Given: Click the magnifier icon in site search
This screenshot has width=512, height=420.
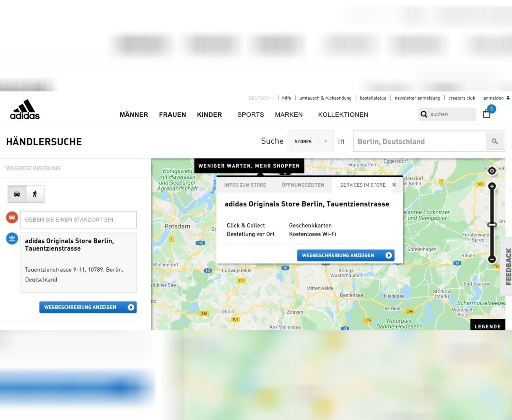Looking at the screenshot, I should [x=424, y=114].
